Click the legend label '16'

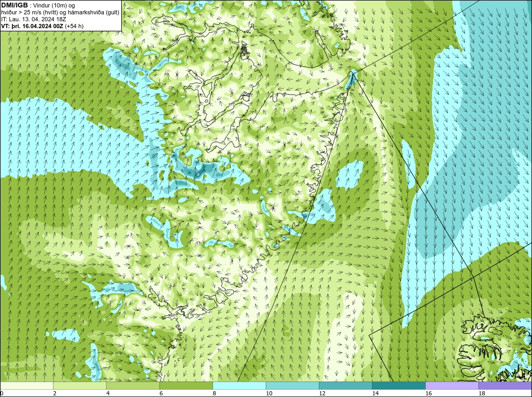point(428,394)
